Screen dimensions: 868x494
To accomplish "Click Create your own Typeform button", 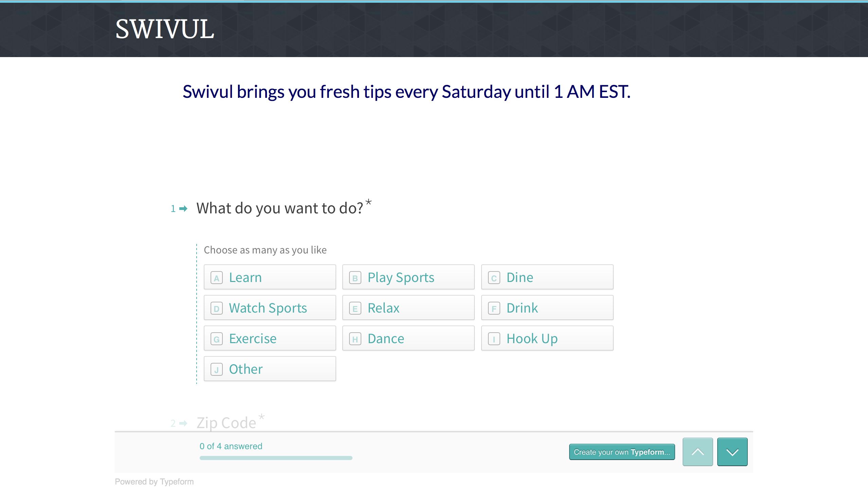I will 622,452.
